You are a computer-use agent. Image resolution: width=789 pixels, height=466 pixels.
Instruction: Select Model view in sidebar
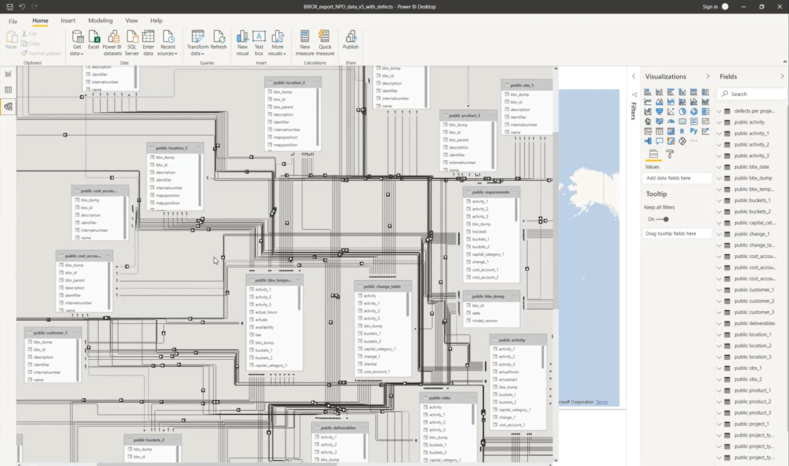8,107
